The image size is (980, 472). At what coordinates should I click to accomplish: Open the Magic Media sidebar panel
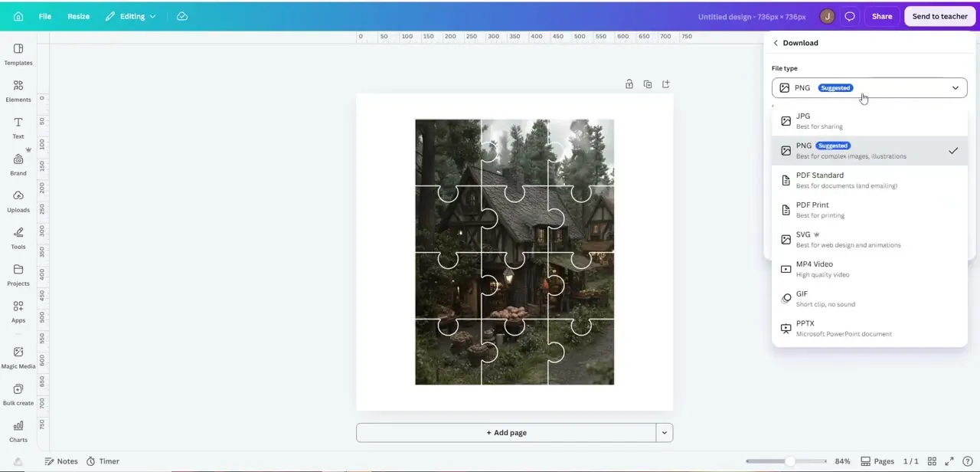point(18,358)
